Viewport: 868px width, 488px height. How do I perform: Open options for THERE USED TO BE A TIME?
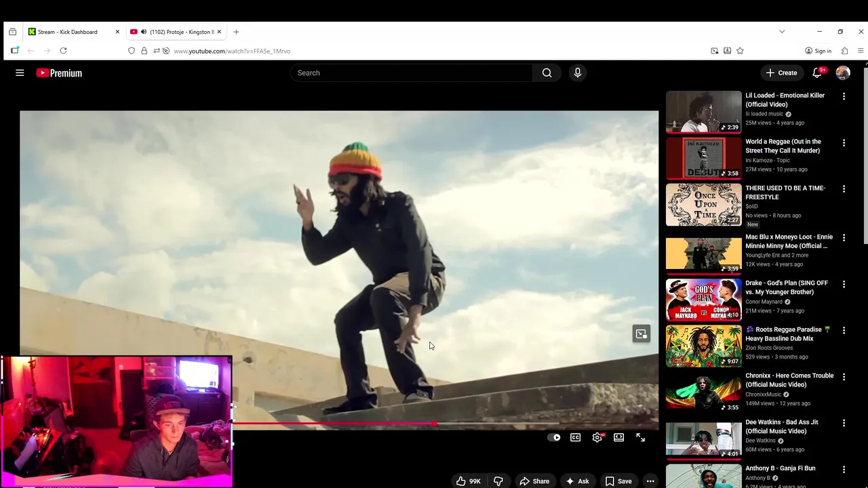point(844,189)
